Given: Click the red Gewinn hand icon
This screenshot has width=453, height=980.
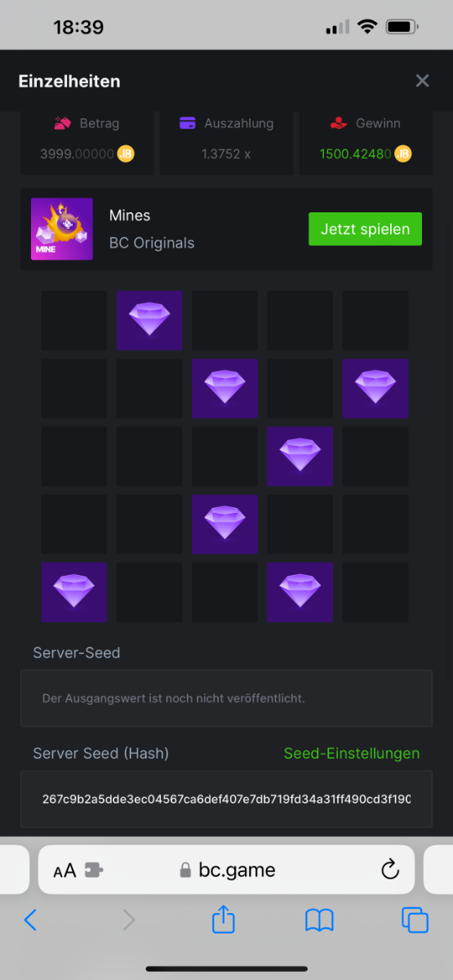Looking at the screenshot, I should (339, 124).
